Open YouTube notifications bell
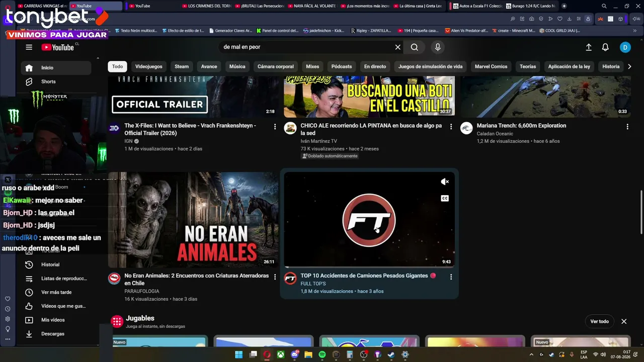644x362 pixels. [x=605, y=47]
